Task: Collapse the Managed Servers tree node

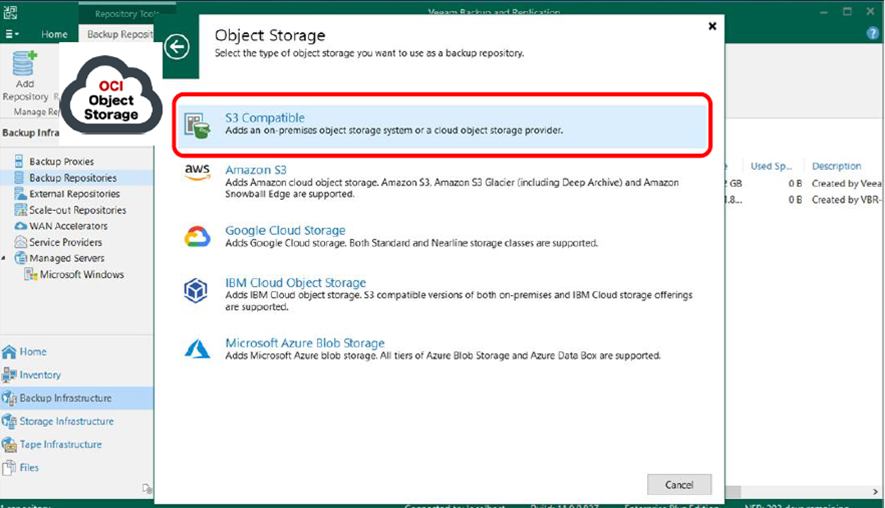Action: click(6, 258)
